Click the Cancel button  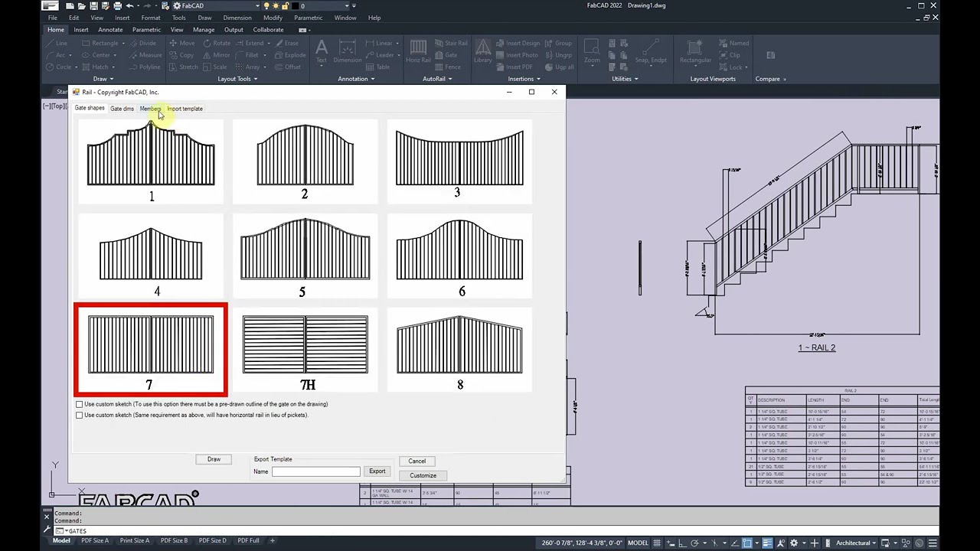(417, 461)
